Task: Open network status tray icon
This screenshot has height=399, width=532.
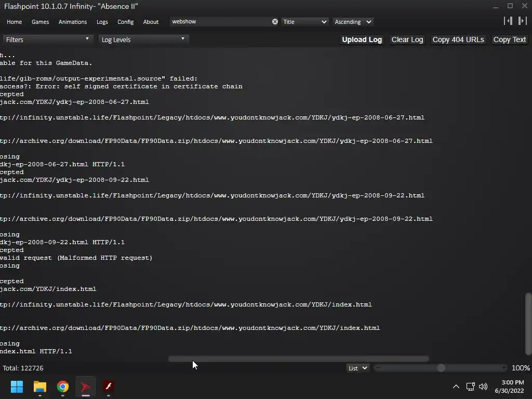Action: [x=470, y=387]
